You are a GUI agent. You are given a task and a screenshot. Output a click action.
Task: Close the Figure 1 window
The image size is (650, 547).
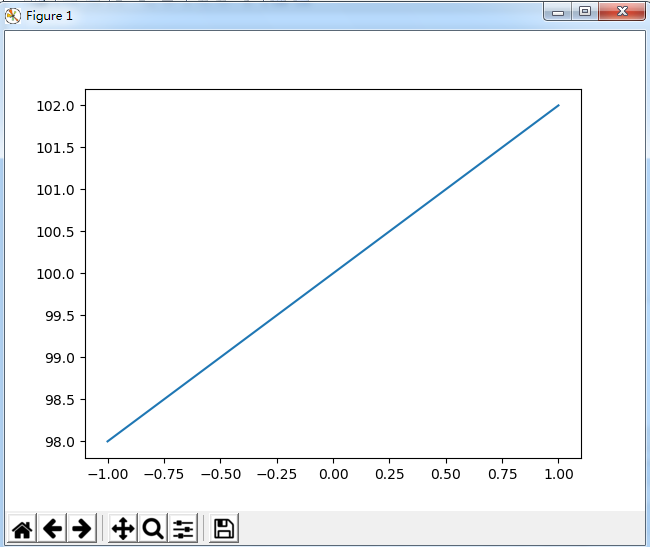(x=622, y=11)
